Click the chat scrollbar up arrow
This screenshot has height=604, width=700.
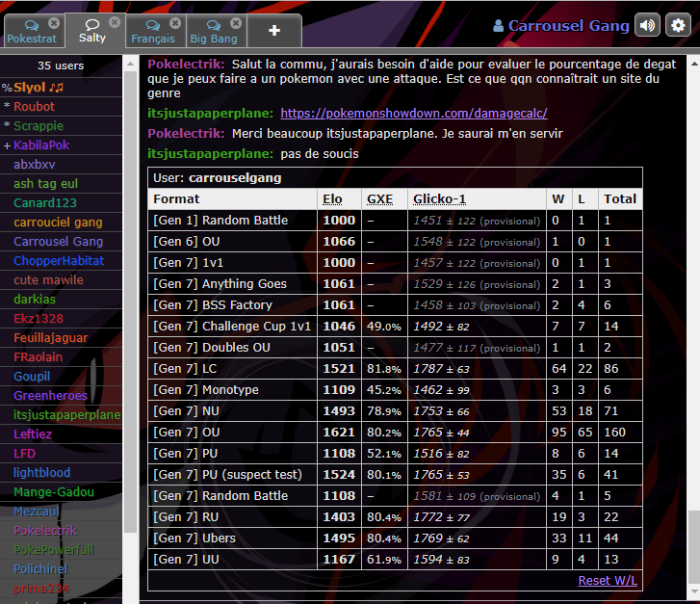tap(694, 64)
